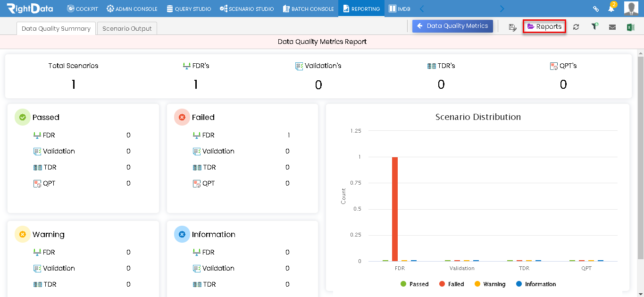This screenshot has height=297, width=644.
Task: Toggle the Passed series in chart legend
Action: coord(414,284)
